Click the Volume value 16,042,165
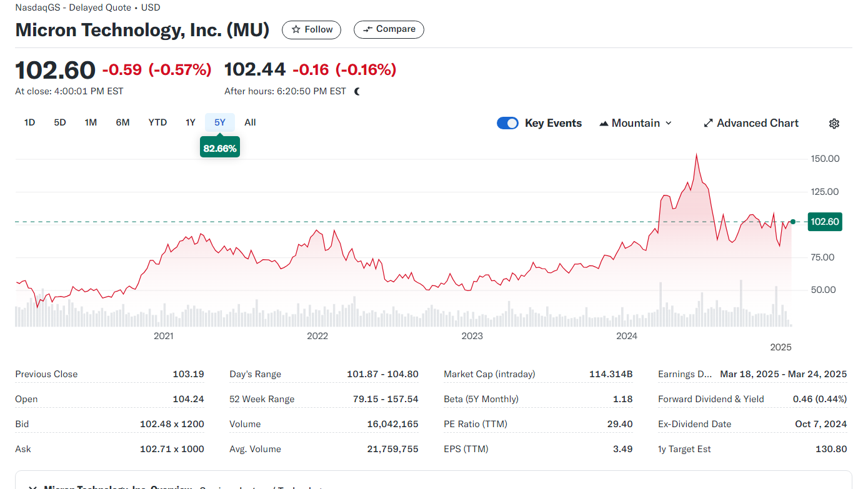This screenshot has height=489, width=868. pos(393,424)
